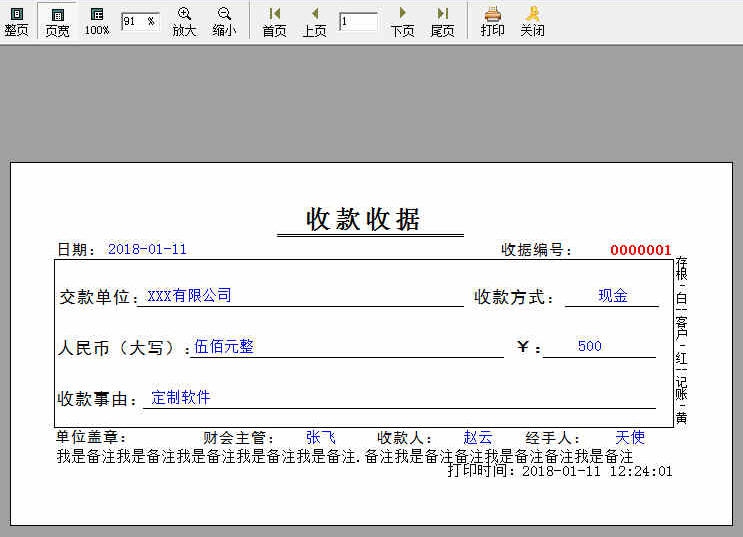Click the 财会主管 label
Screen dimensions: 743x537
[x=238, y=437]
